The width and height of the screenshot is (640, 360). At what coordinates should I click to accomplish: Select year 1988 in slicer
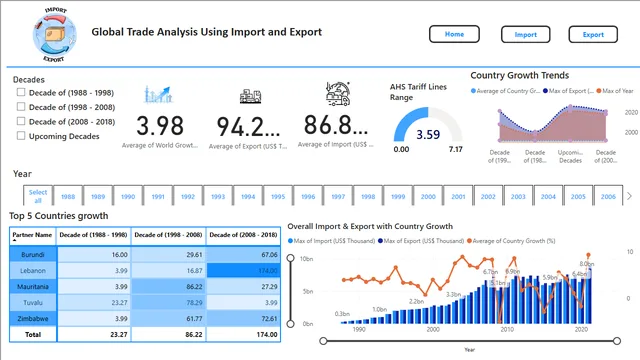pyautogui.click(x=68, y=196)
